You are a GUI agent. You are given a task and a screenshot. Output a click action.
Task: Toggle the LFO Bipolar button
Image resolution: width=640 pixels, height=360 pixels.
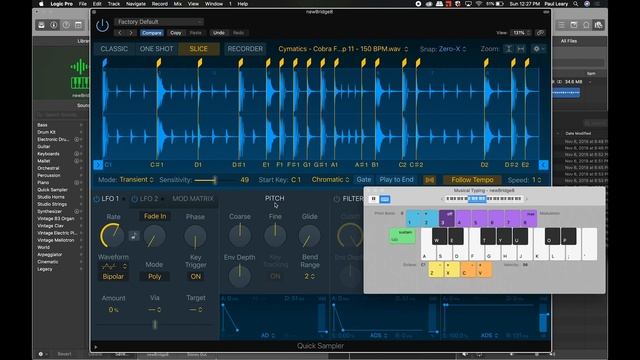point(113,276)
